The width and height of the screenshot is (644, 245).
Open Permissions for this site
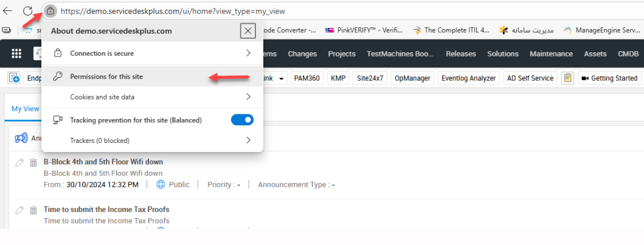[x=153, y=77]
